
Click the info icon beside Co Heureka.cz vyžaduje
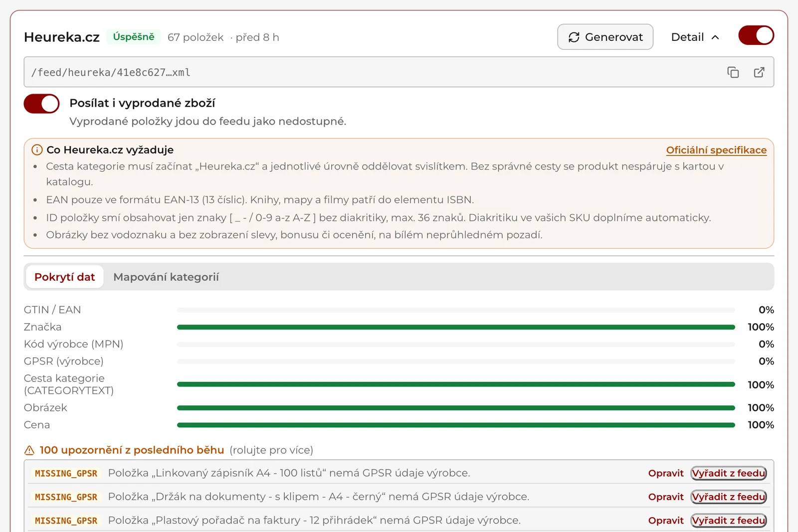coord(37,150)
